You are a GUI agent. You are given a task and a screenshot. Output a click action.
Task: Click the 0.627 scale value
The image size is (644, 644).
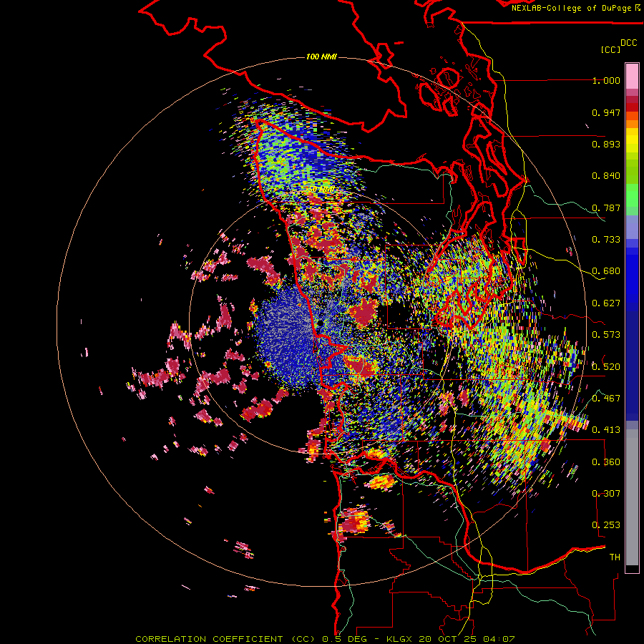coord(606,303)
